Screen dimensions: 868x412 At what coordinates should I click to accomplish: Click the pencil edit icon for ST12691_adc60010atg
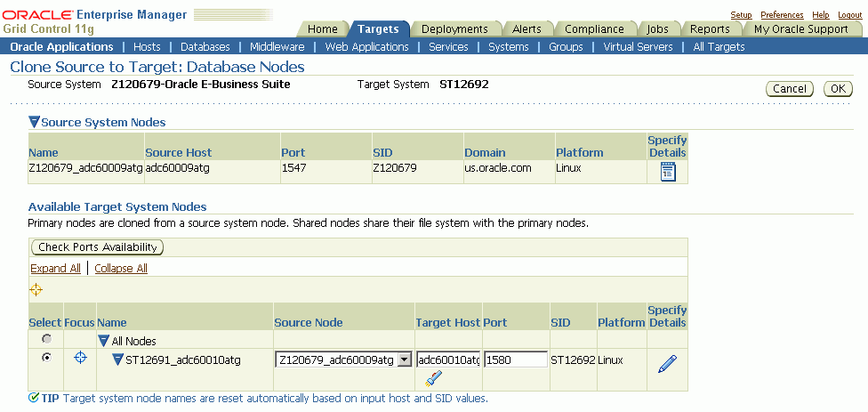667,364
